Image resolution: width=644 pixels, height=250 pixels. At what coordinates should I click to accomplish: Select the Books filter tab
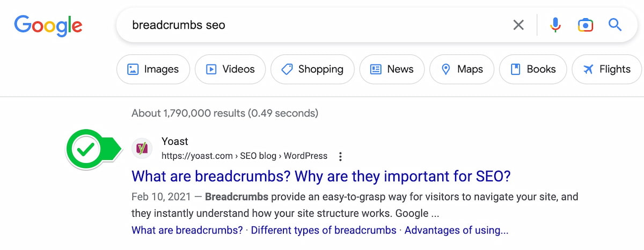[x=532, y=69]
